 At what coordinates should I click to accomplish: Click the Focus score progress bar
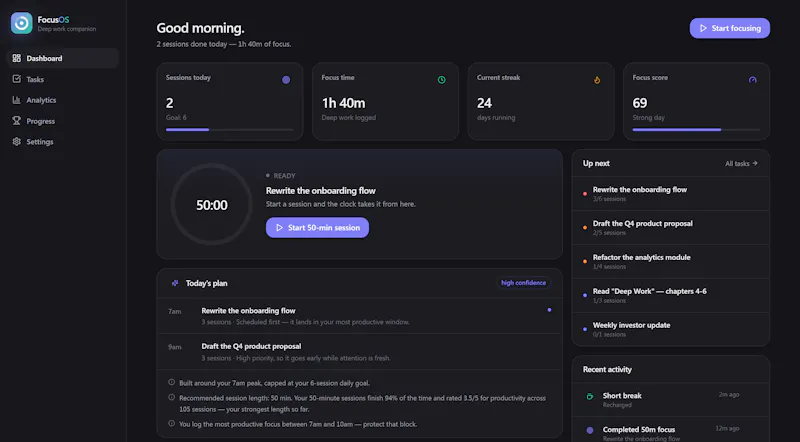pyautogui.click(x=696, y=130)
